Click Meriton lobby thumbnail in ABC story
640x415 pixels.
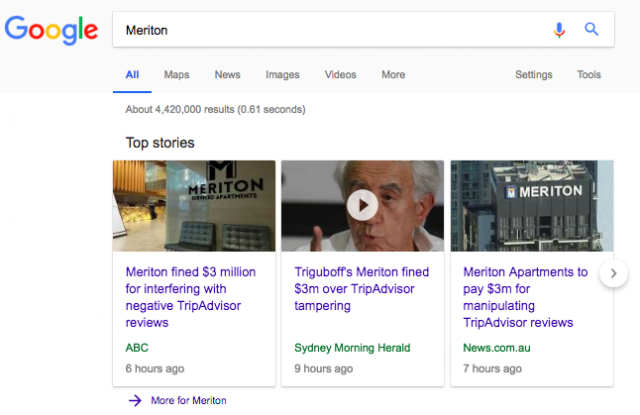[194, 206]
